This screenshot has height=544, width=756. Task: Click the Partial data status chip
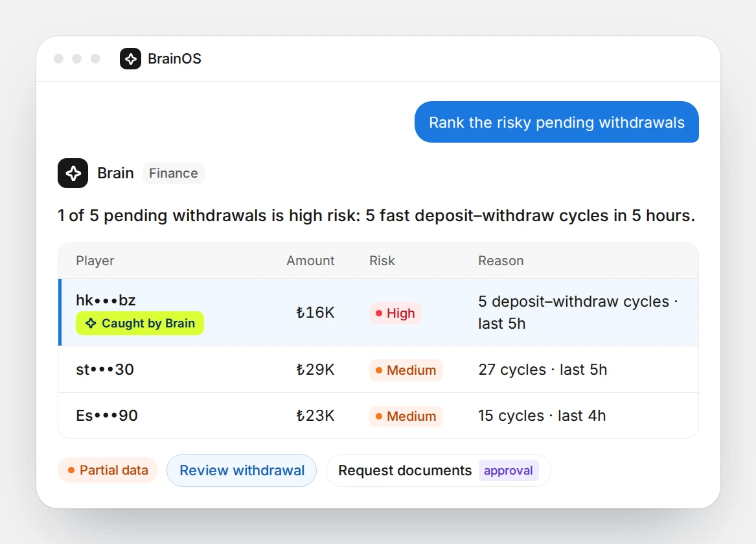[x=108, y=470]
